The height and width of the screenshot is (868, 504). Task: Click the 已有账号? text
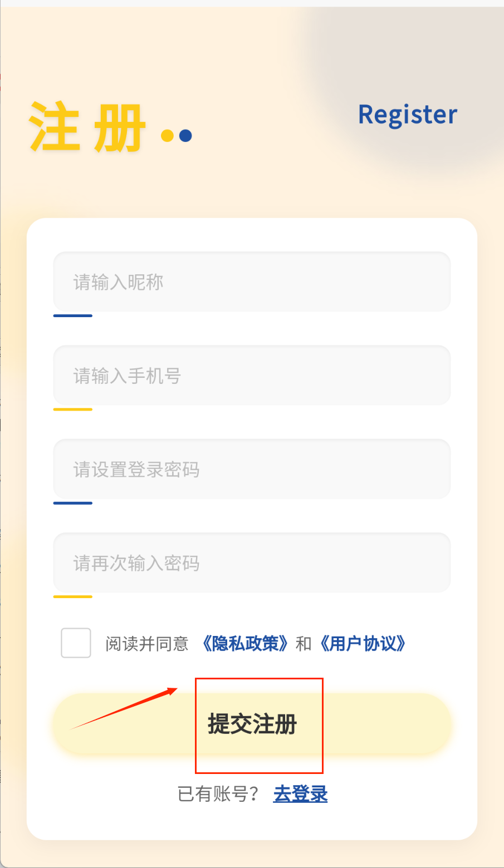click(218, 794)
